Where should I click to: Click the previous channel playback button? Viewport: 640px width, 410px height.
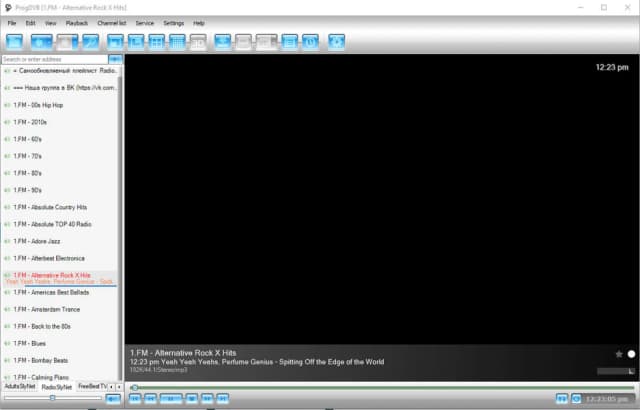(x=135, y=399)
